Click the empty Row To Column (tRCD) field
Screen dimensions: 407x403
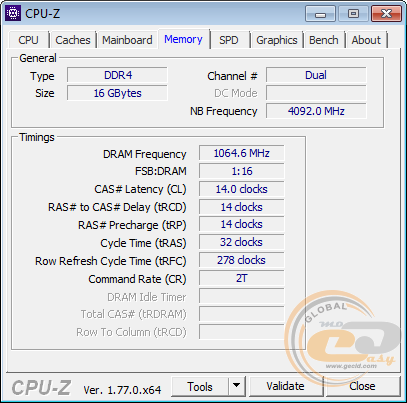[x=242, y=332]
